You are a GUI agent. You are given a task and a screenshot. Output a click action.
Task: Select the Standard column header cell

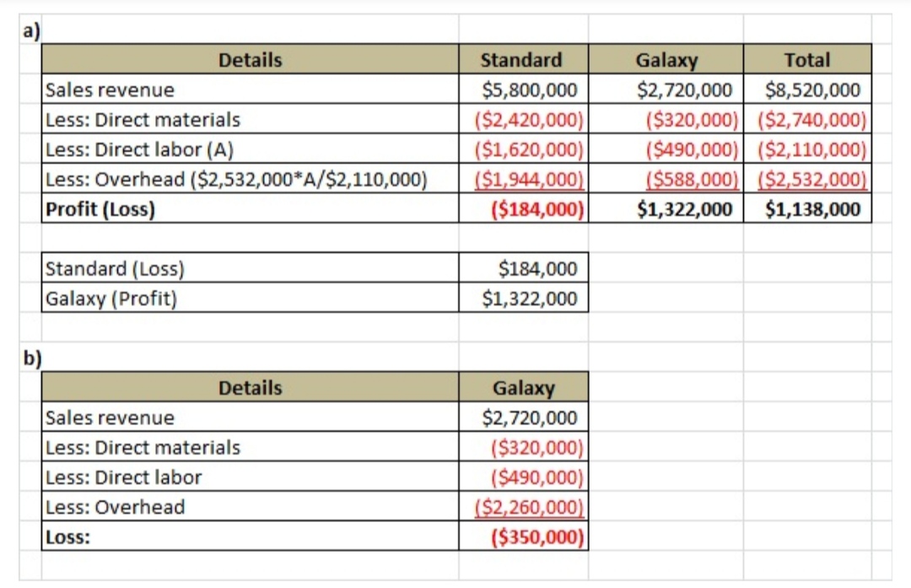[522, 60]
